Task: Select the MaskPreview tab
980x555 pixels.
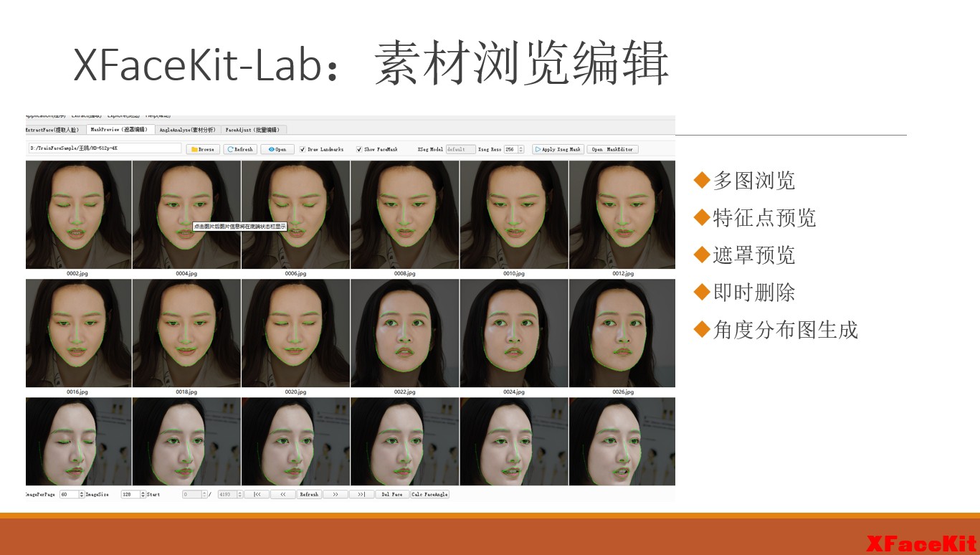Action: coord(119,130)
